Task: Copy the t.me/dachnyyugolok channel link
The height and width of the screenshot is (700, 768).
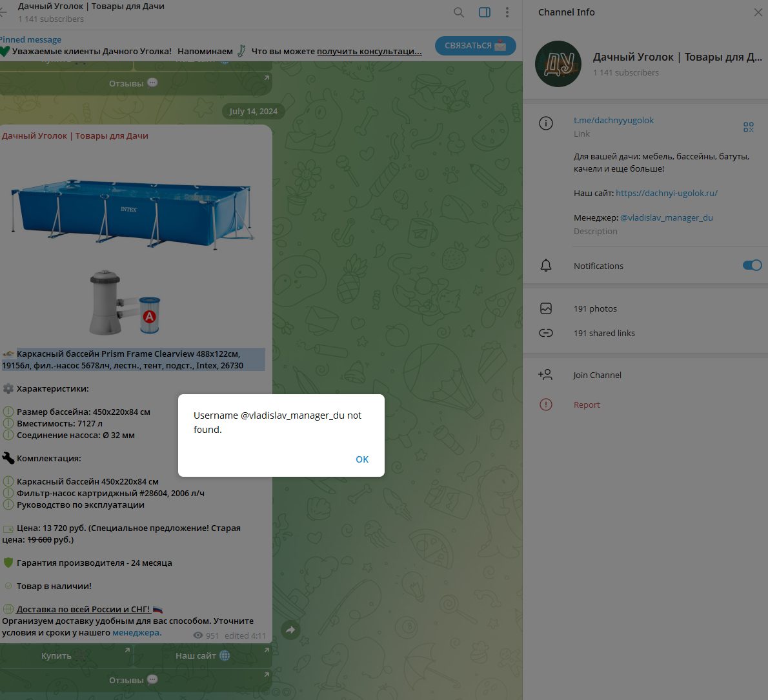Action: (613, 121)
